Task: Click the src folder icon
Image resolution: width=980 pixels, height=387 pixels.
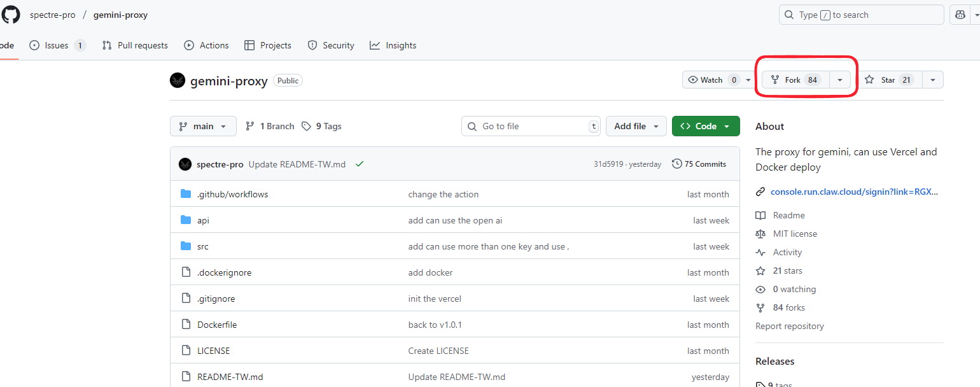Action: 186,246
